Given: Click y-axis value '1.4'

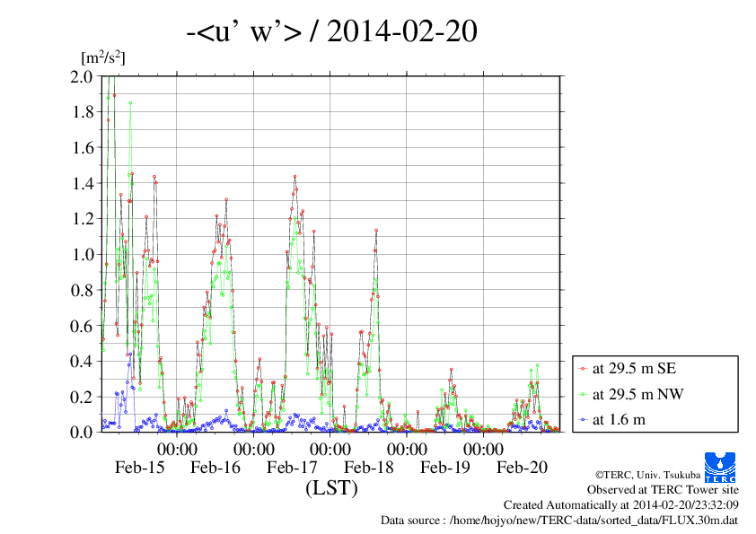Looking at the screenshot, I should pyautogui.click(x=82, y=183).
